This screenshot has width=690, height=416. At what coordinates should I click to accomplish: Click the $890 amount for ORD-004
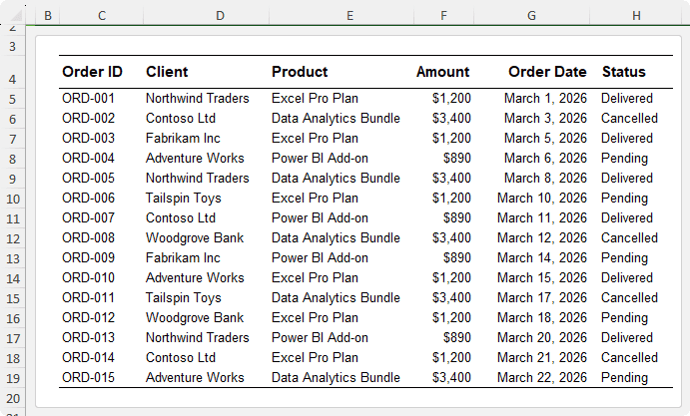(x=457, y=158)
